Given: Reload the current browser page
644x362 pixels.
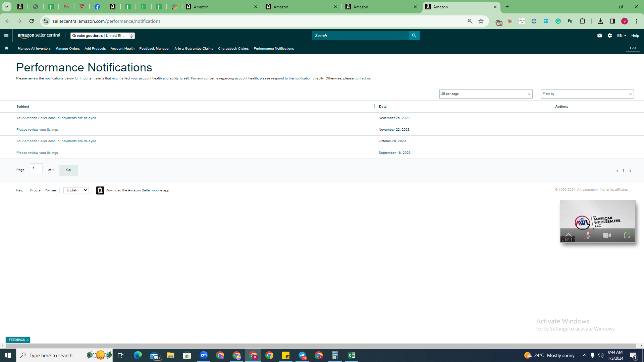Looking at the screenshot, I should pyautogui.click(x=32, y=21).
